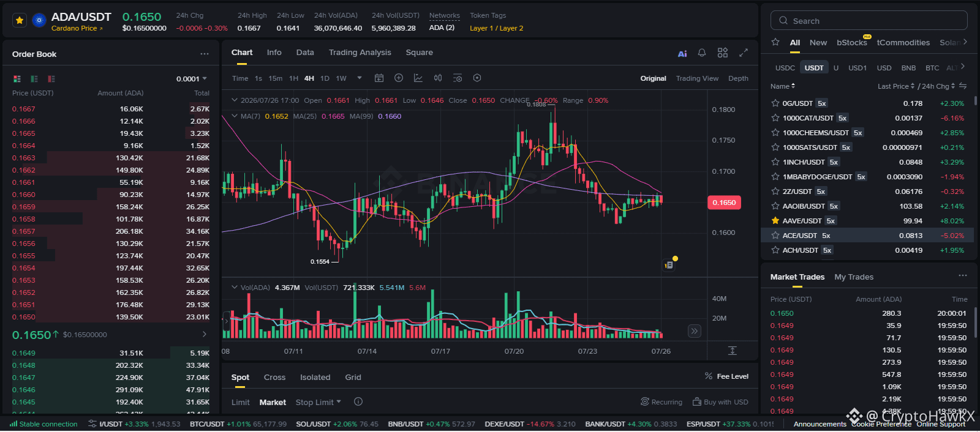Jump to latest candle double-arrow button
980x432 pixels.
click(694, 331)
